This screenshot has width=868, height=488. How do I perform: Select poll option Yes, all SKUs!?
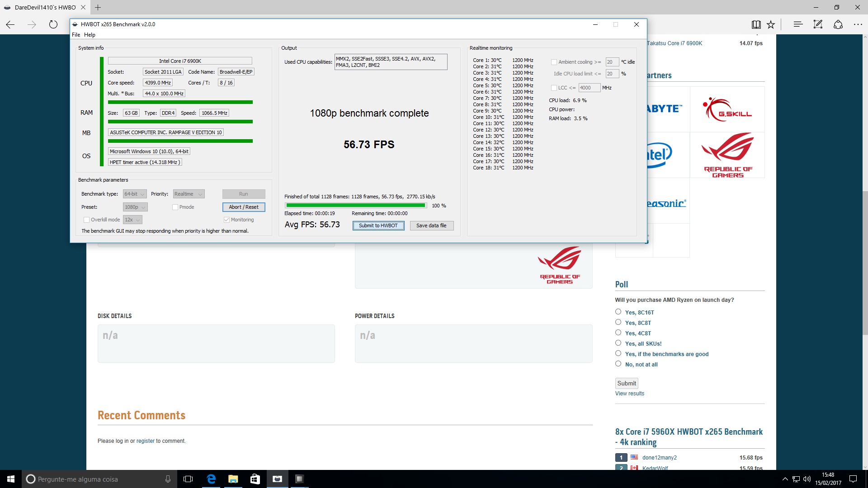tap(618, 343)
